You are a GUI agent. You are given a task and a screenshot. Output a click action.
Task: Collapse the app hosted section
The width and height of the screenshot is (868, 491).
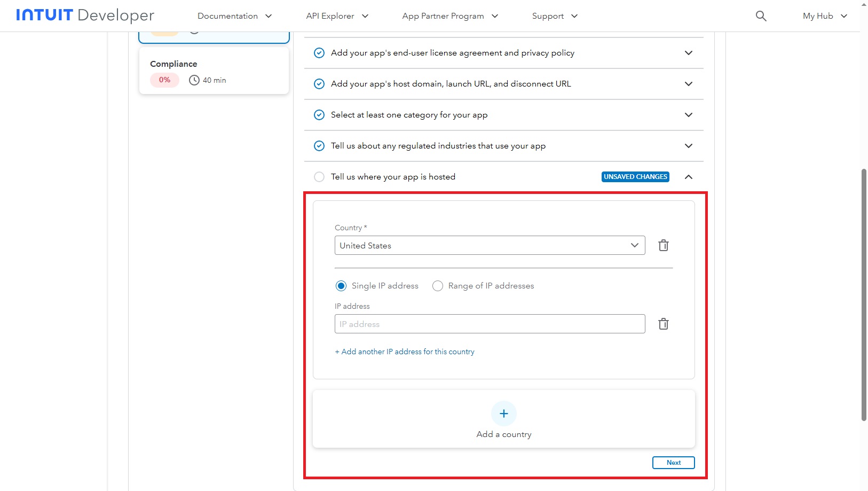[689, 177]
